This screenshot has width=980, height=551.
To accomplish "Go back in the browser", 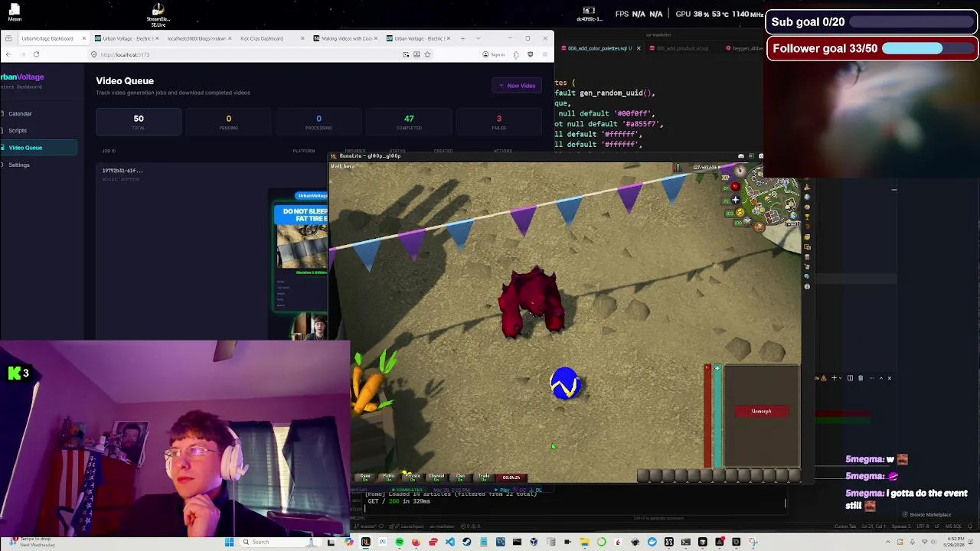I will point(8,54).
